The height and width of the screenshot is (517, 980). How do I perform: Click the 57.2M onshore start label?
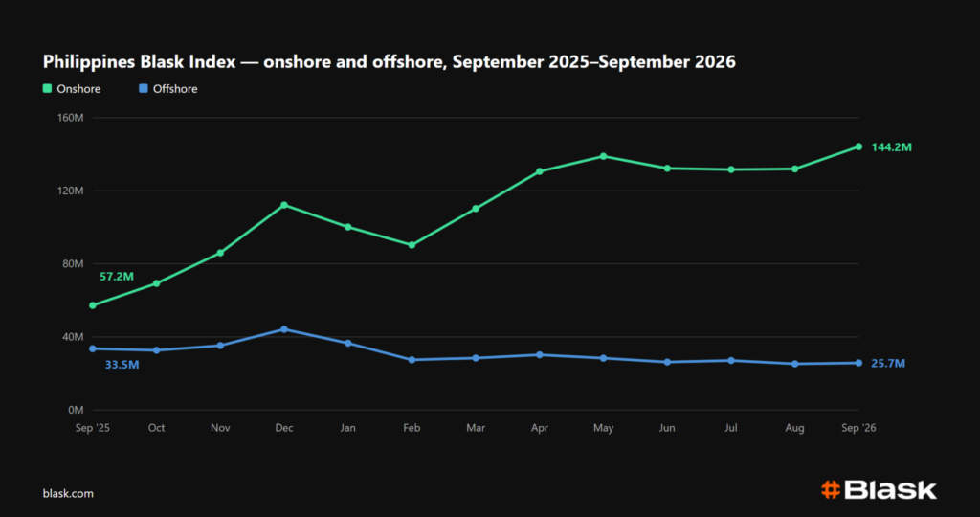pos(117,277)
